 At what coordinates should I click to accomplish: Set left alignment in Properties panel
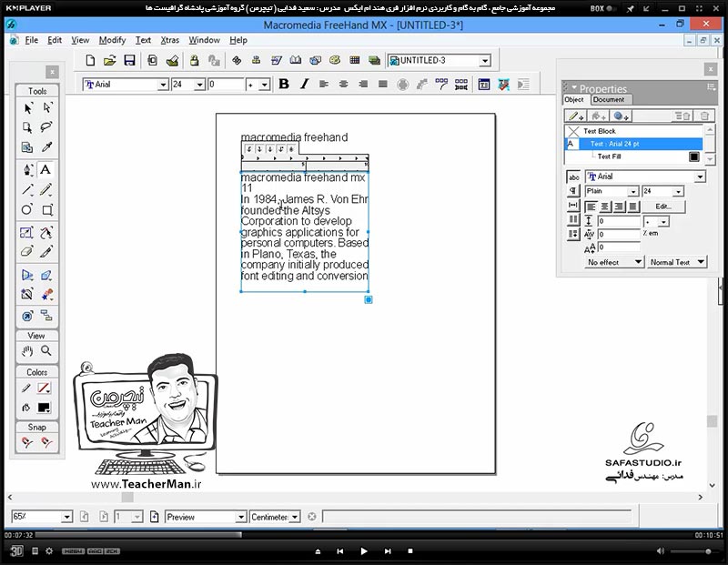click(x=591, y=207)
